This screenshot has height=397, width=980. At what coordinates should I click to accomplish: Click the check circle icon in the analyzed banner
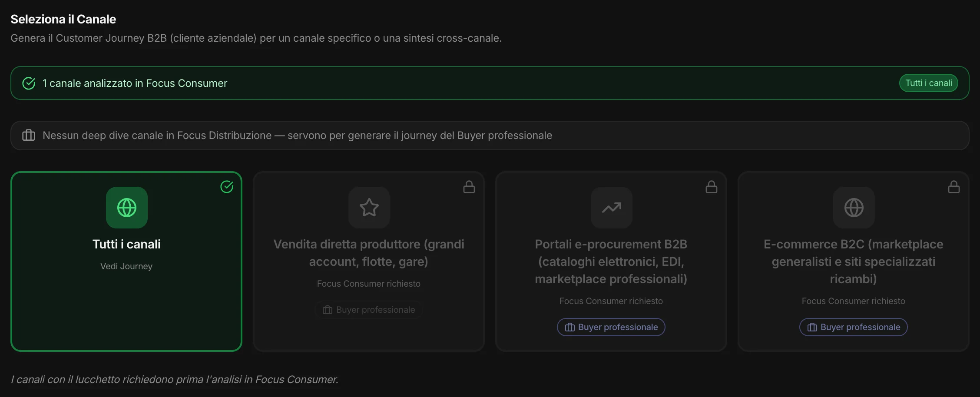click(29, 83)
